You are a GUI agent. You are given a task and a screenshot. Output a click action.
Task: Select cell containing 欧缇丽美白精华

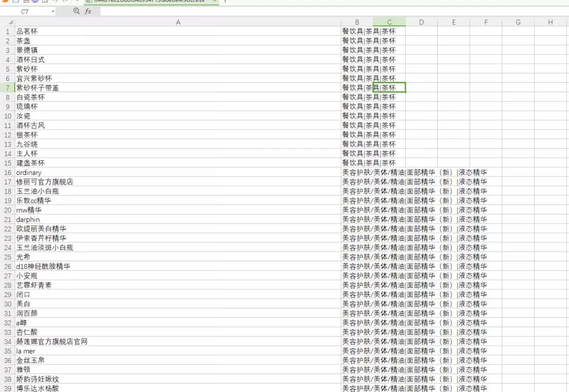178,229
